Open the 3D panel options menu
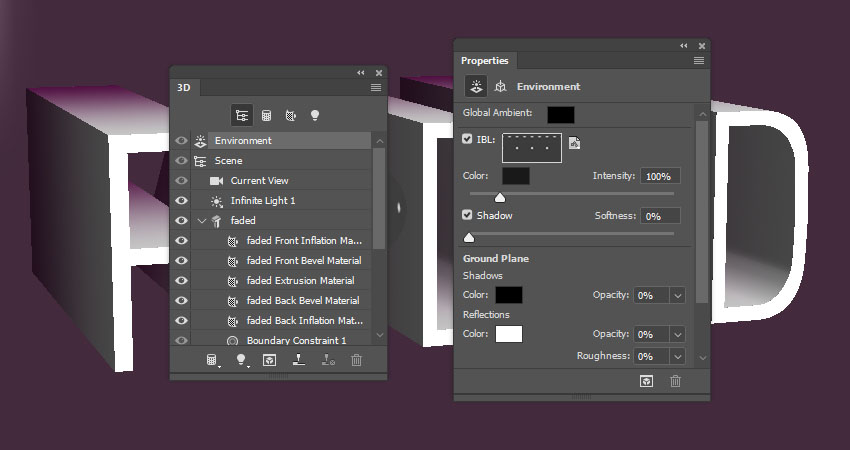 coord(376,88)
